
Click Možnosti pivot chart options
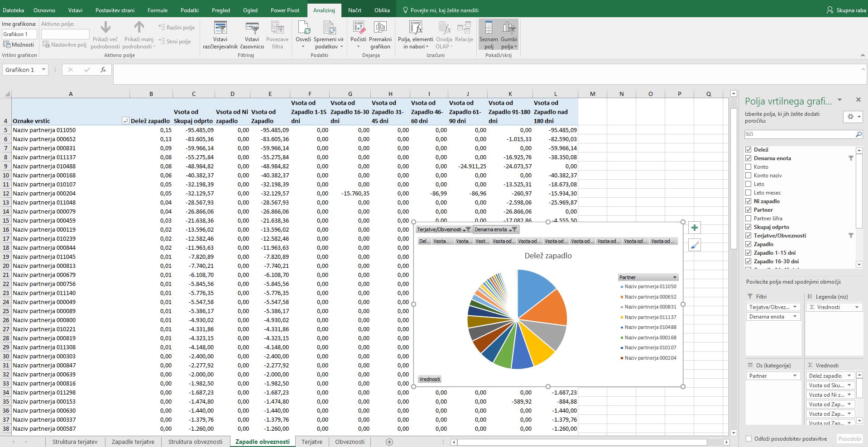(x=19, y=44)
